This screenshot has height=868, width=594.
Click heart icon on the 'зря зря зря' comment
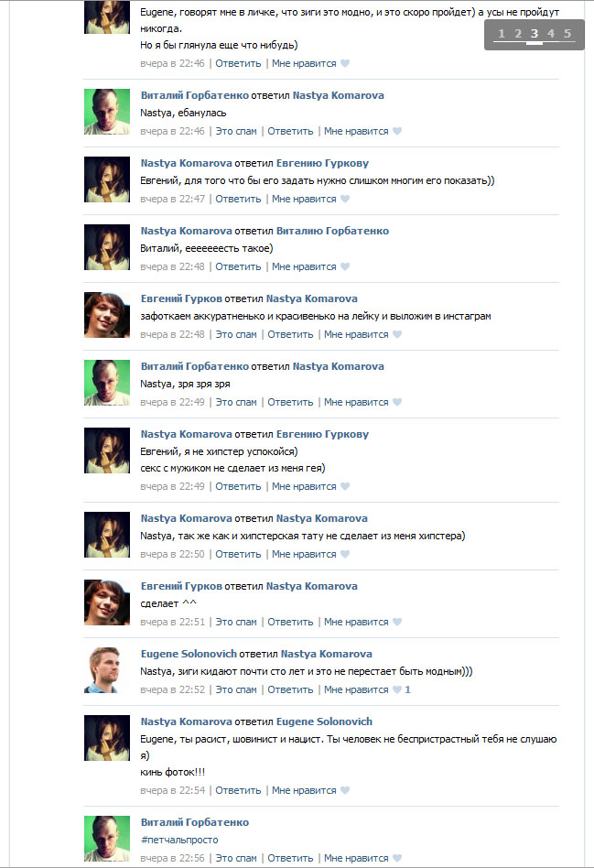397,402
